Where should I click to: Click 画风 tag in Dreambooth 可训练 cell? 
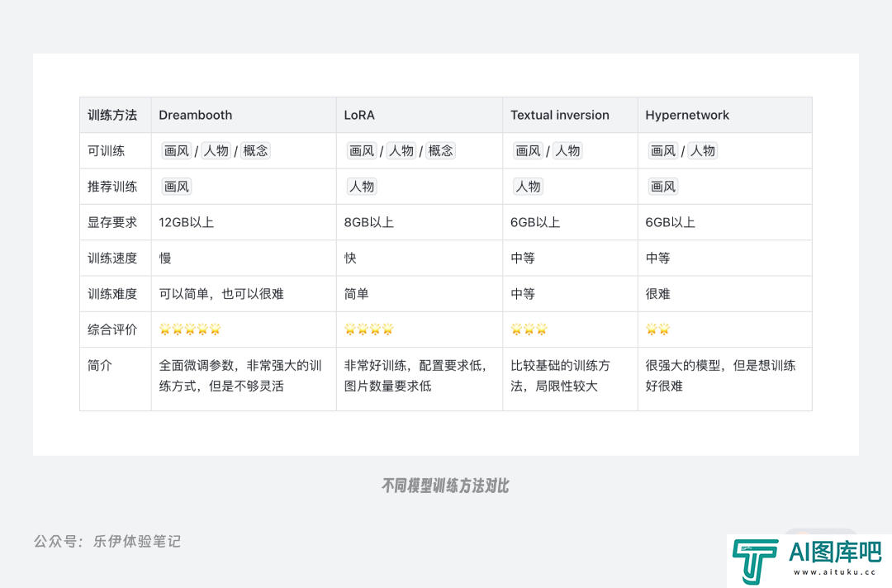coord(177,150)
